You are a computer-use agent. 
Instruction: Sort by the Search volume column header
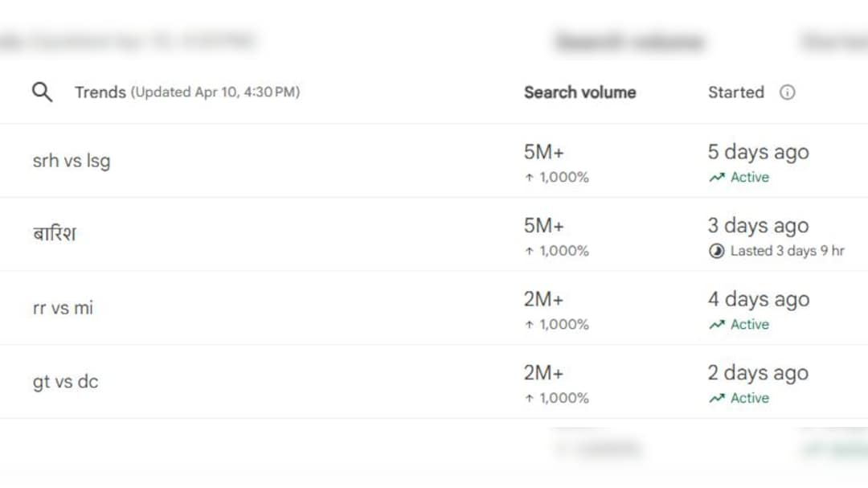coord(579,92)
